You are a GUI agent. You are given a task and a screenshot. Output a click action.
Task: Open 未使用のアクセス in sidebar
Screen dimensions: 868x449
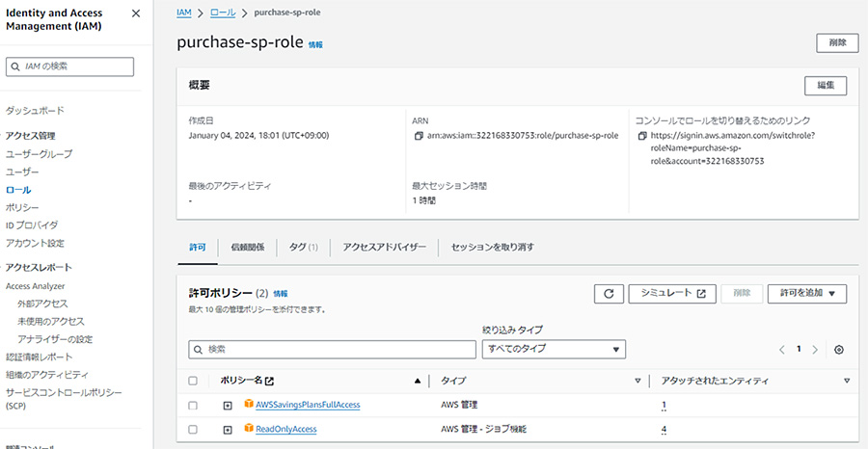point(51,321)
